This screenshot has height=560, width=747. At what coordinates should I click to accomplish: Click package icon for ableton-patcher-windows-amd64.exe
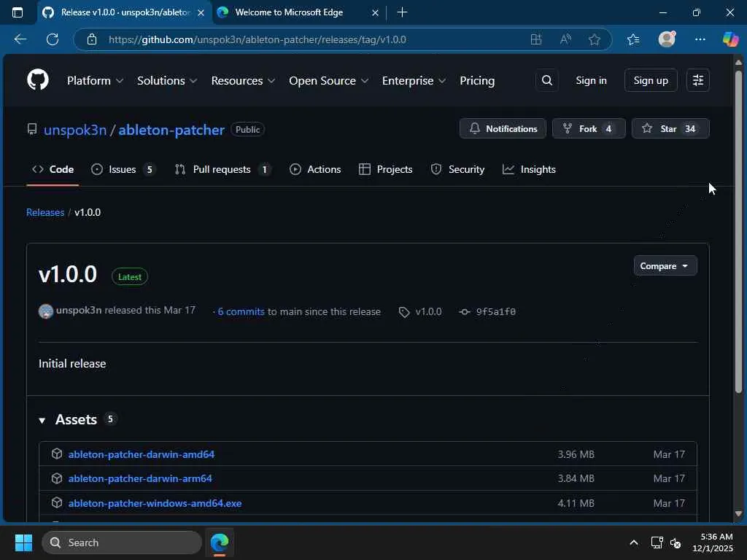pyautogui.click(x=57, y=503)
